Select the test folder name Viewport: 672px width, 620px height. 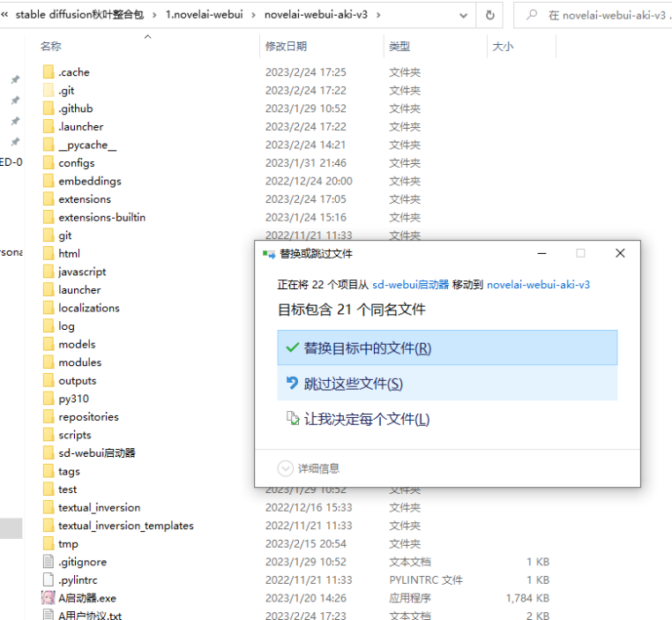(67, 489)
